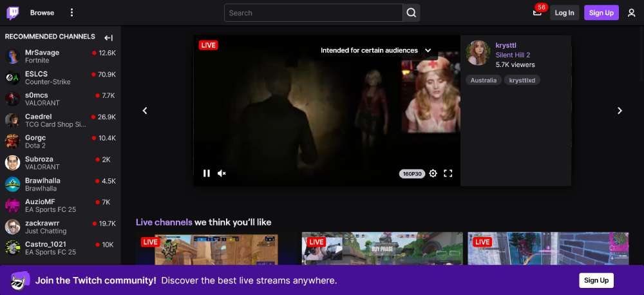Go to the previous featured stream
This screenshot has width=644, height=295.
click(145, 111)
